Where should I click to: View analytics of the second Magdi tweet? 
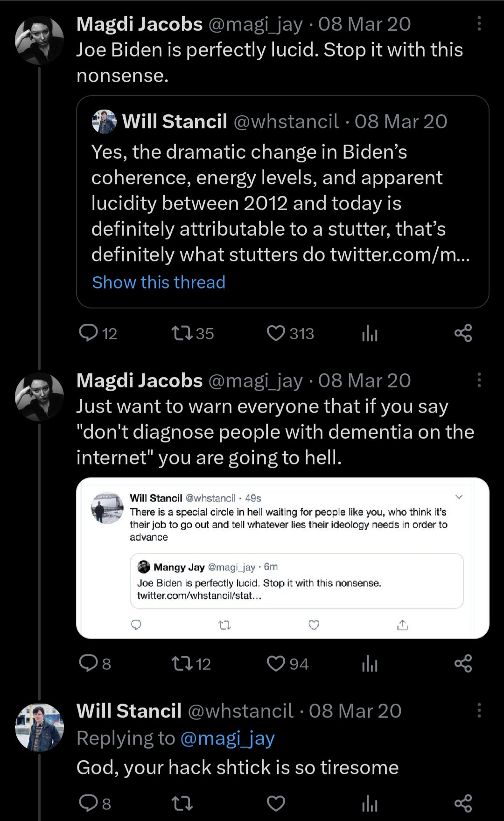pos(370,663)
